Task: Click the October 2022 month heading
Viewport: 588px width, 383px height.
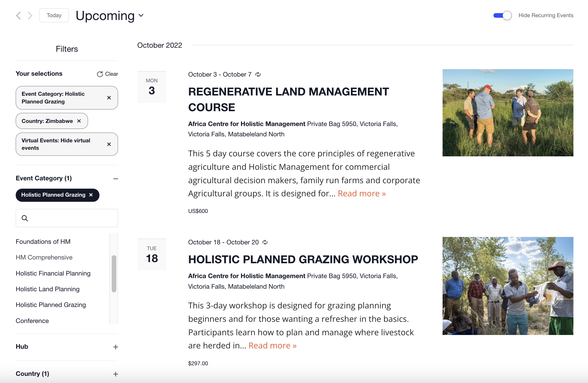Action: coord(160,45)
